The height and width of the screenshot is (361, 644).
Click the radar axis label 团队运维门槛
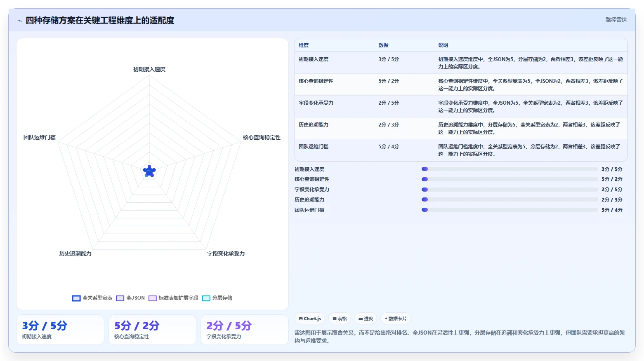point(40,137)
